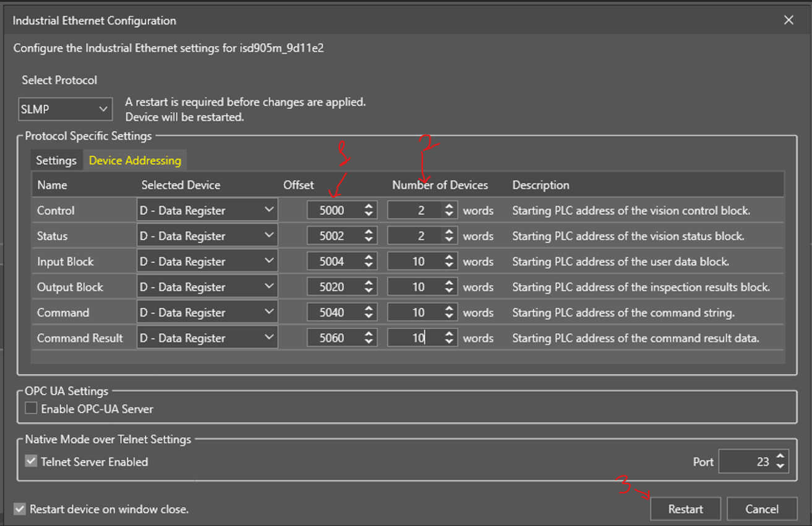The image size is (812, 526).
Task: Enable the OPC-UA Server checkbox
Action: pos(31,409)
